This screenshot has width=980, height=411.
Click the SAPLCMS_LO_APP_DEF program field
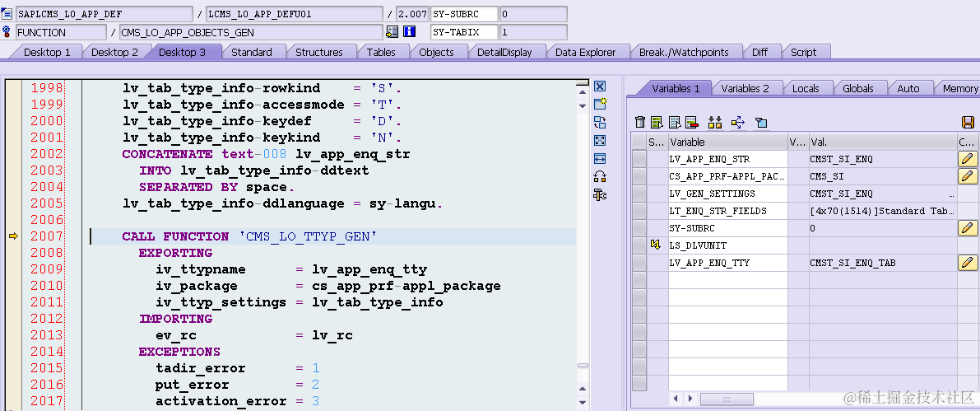104,14
